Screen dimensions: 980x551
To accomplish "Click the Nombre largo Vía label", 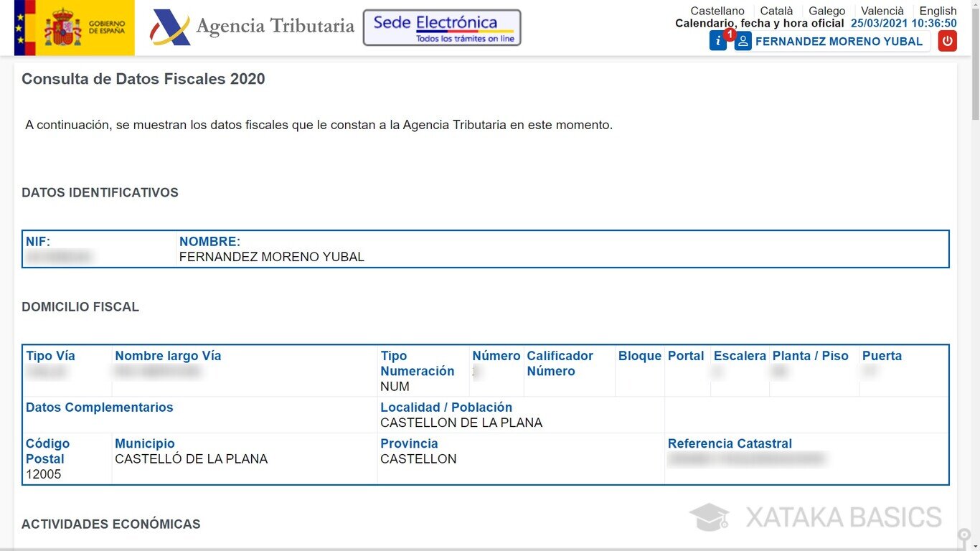I will [168, 356].
